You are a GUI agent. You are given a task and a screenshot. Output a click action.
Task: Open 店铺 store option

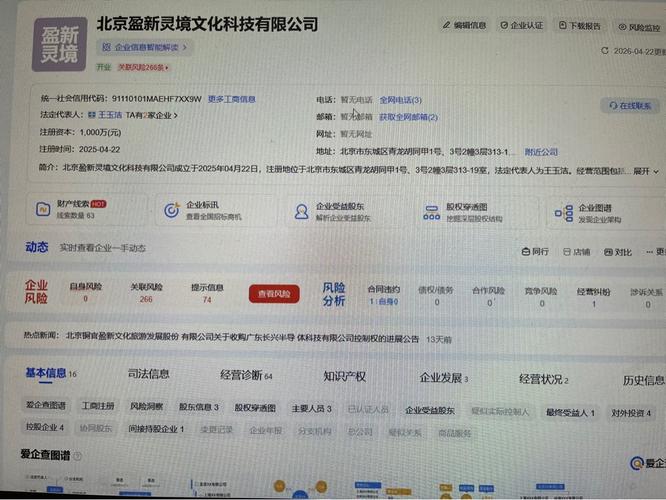576,252
